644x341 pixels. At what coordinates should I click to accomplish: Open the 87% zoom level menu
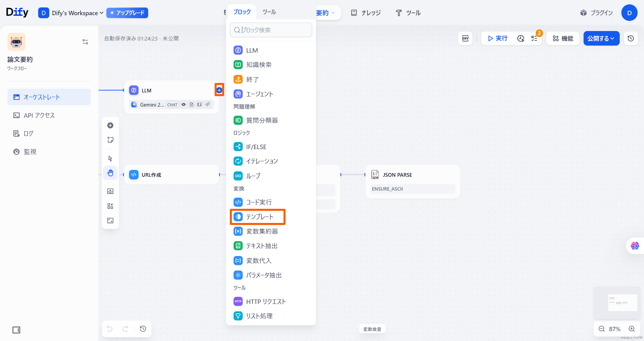[615, 329]
